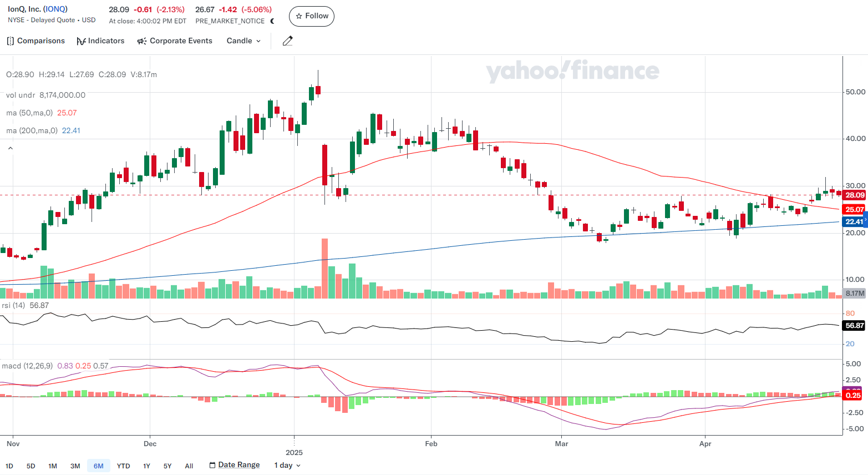This screenshot has height=475, width=868.
Task: Click the 0.25 MACD value tag
Action: [x=852, y=395]
